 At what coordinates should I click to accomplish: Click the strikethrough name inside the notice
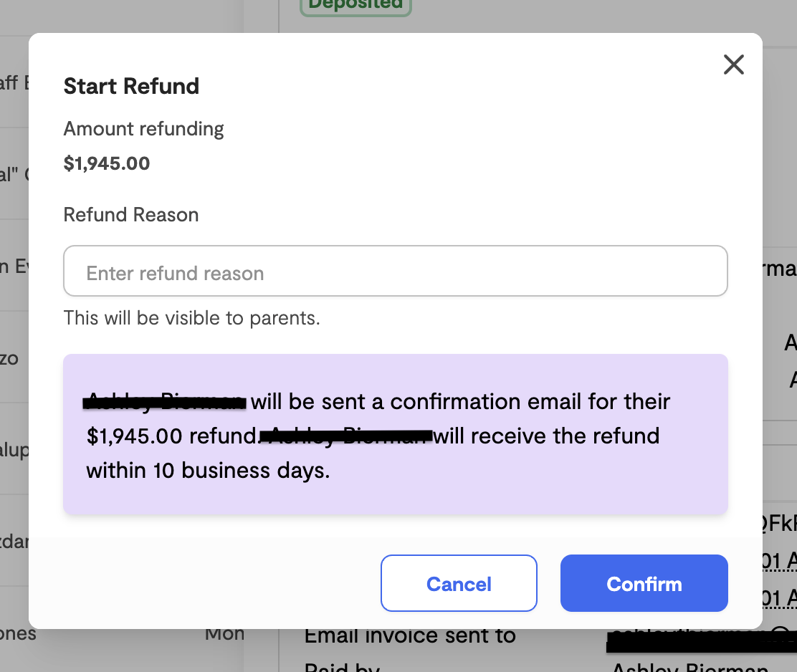click(164, 401)
